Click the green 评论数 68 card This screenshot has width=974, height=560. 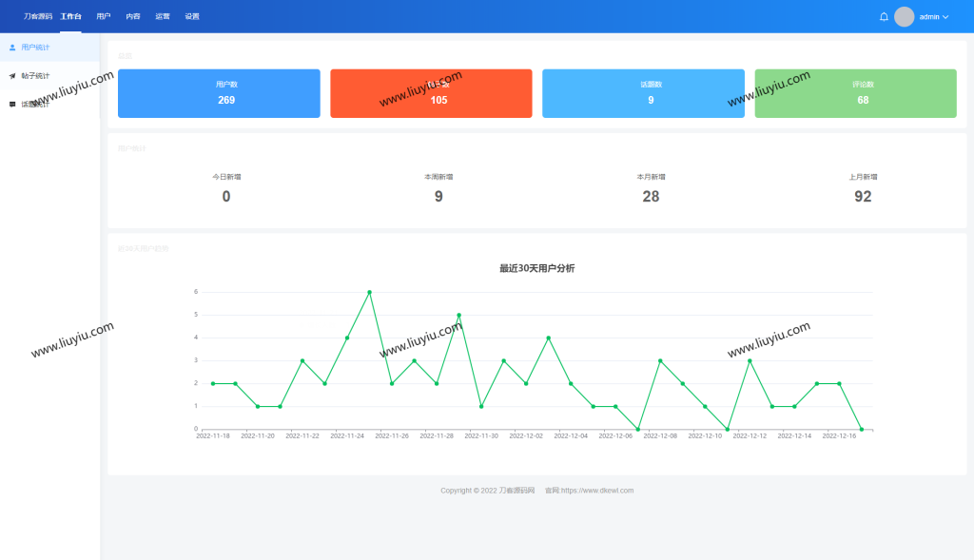click(x=855, y=93)
